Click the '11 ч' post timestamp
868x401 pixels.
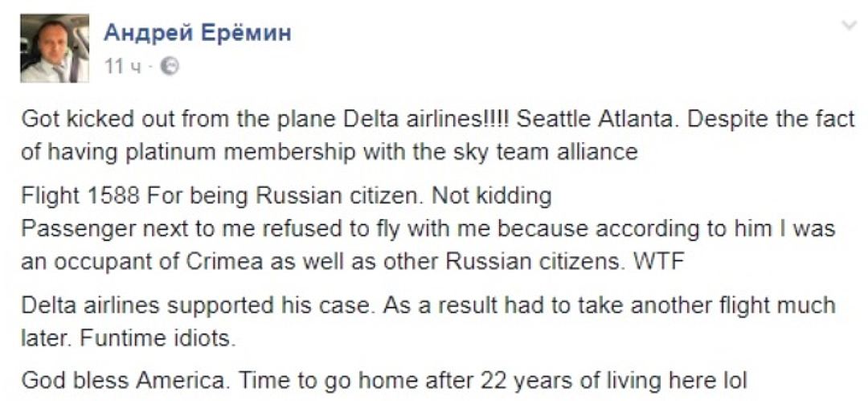(122, 67)
